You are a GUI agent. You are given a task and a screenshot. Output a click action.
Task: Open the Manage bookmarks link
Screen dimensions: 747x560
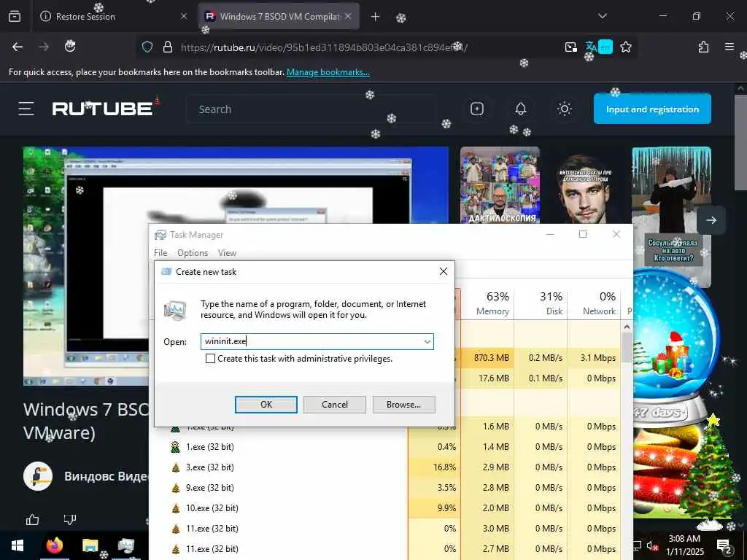click(x=328, y=72)
